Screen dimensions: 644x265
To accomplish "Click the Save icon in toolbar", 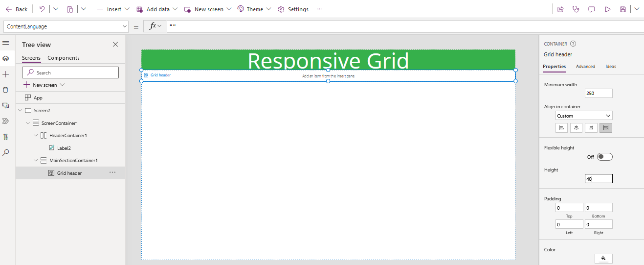I will tap(623, 9).
